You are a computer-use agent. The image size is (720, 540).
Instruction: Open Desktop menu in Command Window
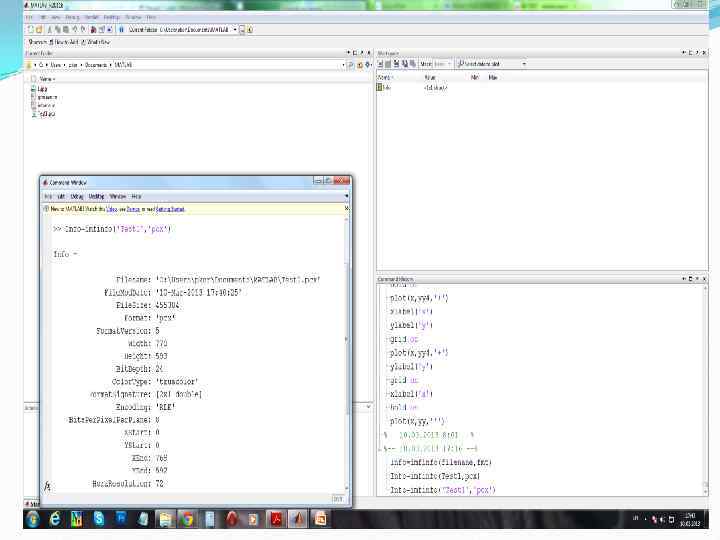tap(96, 196)
